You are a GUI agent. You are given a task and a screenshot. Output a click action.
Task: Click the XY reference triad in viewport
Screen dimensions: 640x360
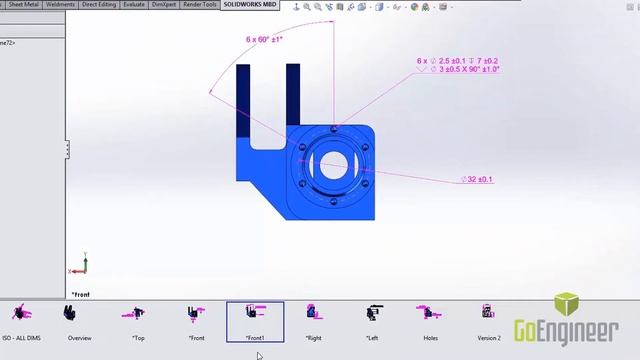(78, 264)
